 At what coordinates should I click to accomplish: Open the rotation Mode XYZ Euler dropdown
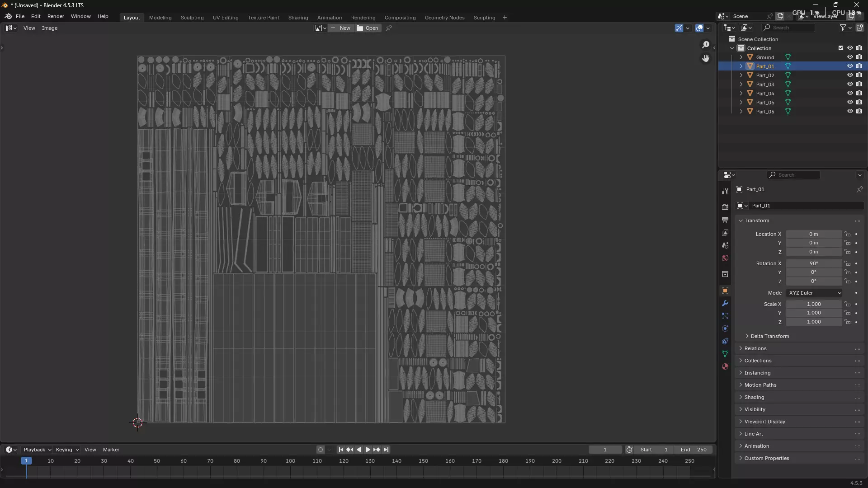tap(814, 293)
